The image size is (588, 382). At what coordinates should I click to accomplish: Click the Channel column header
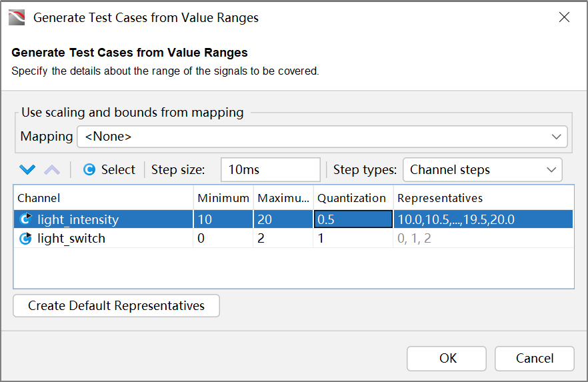click(x=39, y=198)
